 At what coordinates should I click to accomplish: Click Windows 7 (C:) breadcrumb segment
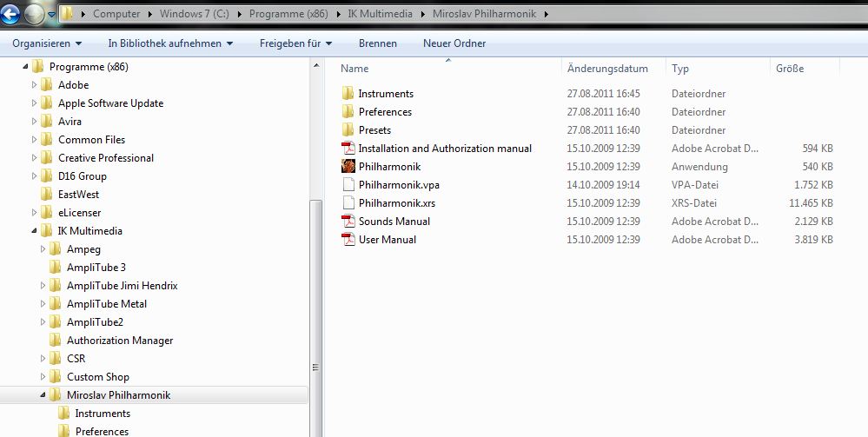(x=195, y=14)
